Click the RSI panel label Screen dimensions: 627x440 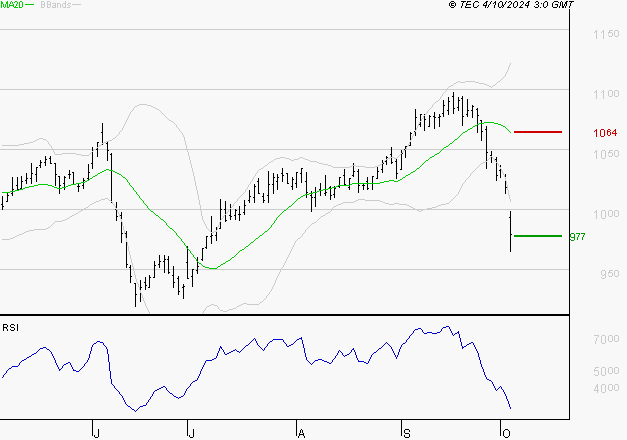[x=10, y=328]
